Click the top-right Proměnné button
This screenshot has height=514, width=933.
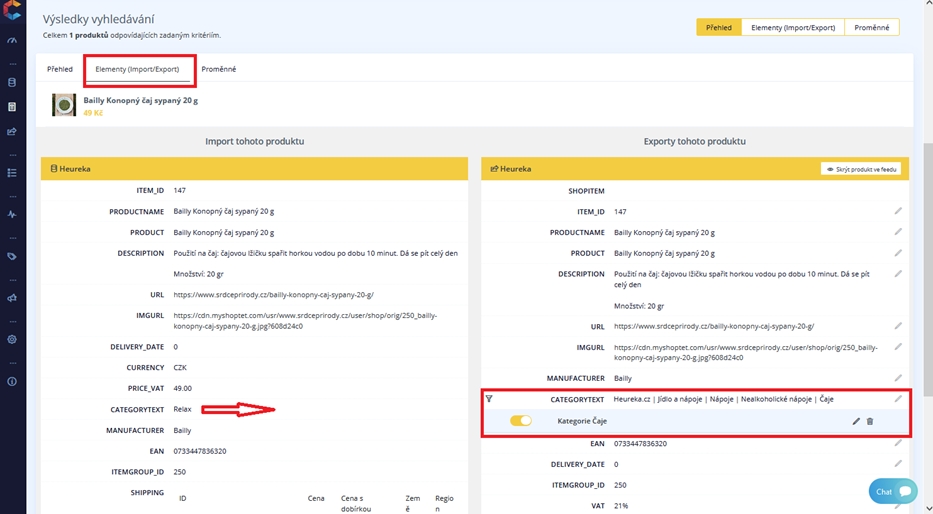point(871,28)
